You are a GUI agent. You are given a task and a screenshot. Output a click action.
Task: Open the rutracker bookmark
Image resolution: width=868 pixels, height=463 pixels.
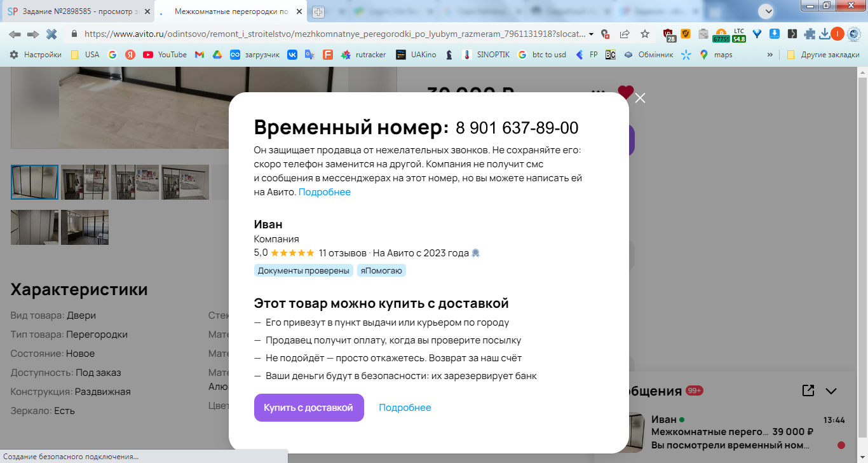[363, 55]
